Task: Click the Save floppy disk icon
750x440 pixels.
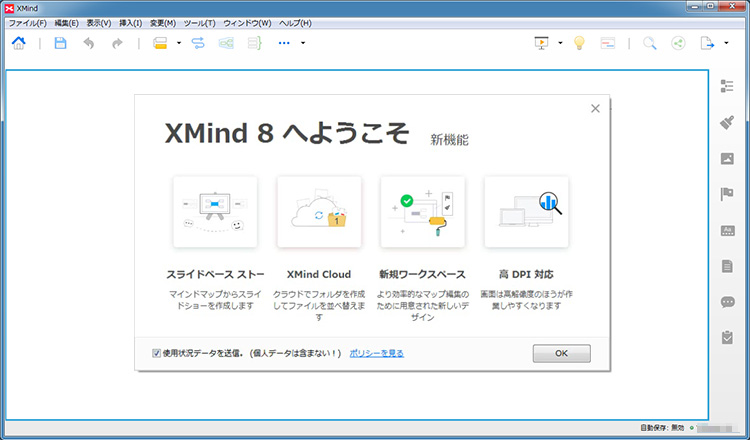Action: (x=60, y=43)
